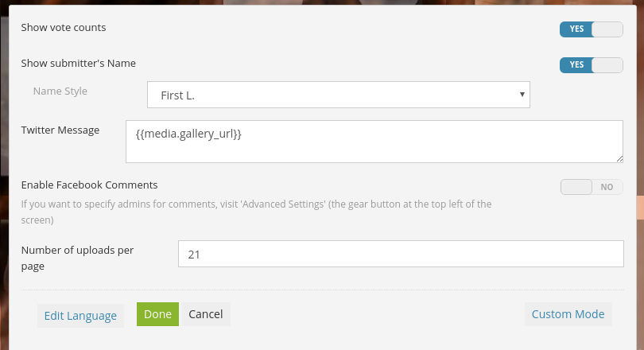Image resolution: width=644 pixels, height=350 pixels.
Task: Turn off the Show vote counts switch
Action: click(591, 29)
